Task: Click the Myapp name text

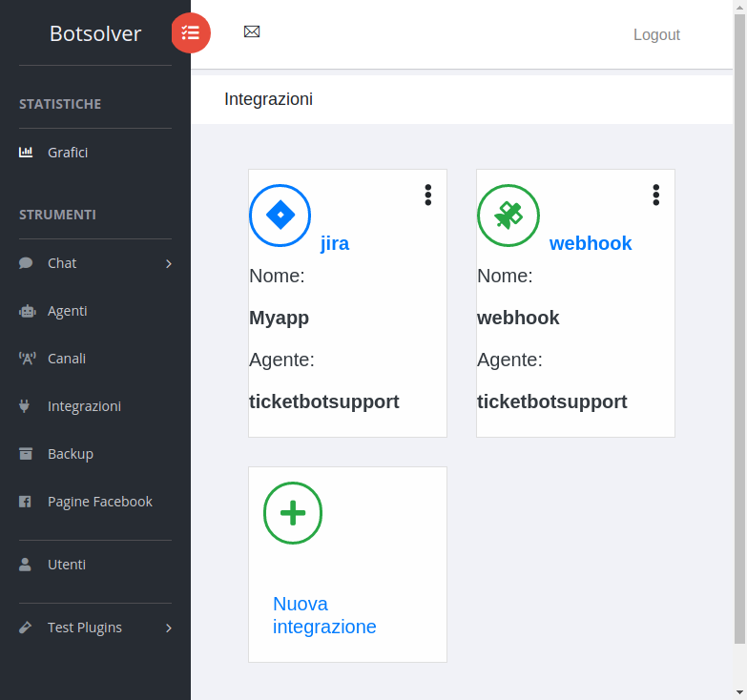Action: (280, 319)
